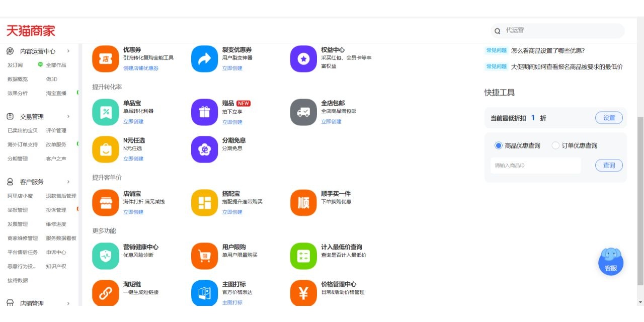The height and width of the screenshot is (322, 644).
Task: Select the 商品优惠查询 radio button
Action: (x=499, y=145)
